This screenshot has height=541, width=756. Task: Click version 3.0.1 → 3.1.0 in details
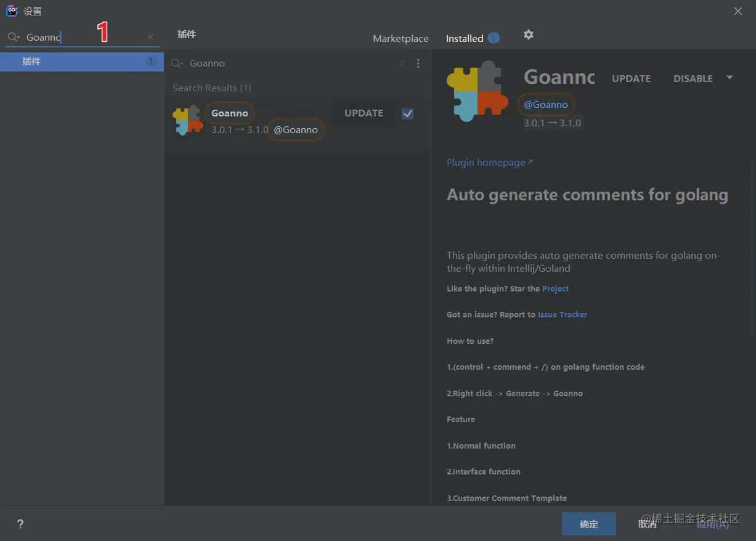[x=552, y=123]
